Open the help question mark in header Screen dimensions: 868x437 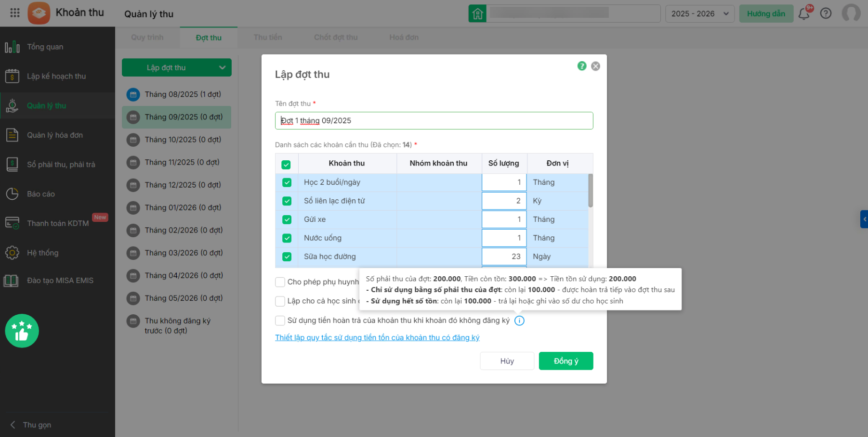pyautogui.click(x=826, y=13)
